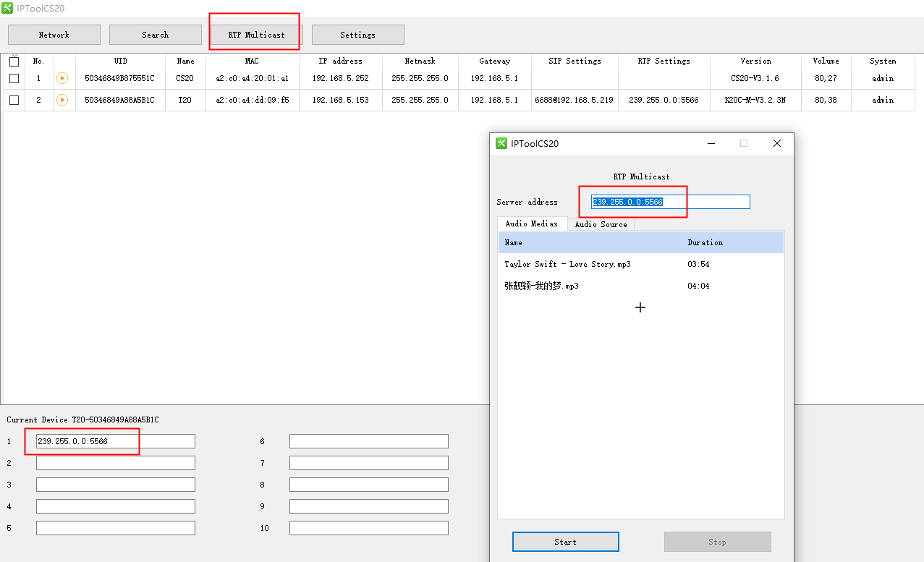This screenshot has height=562, width=924.
Task: Focus multicast address field 6
Action: [x=369, y=441]
